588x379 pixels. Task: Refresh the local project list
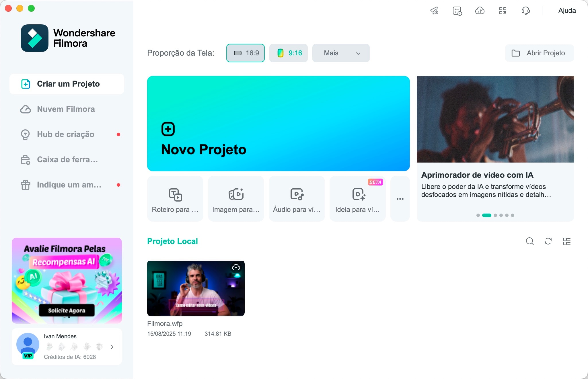click(x=548, y=241)
